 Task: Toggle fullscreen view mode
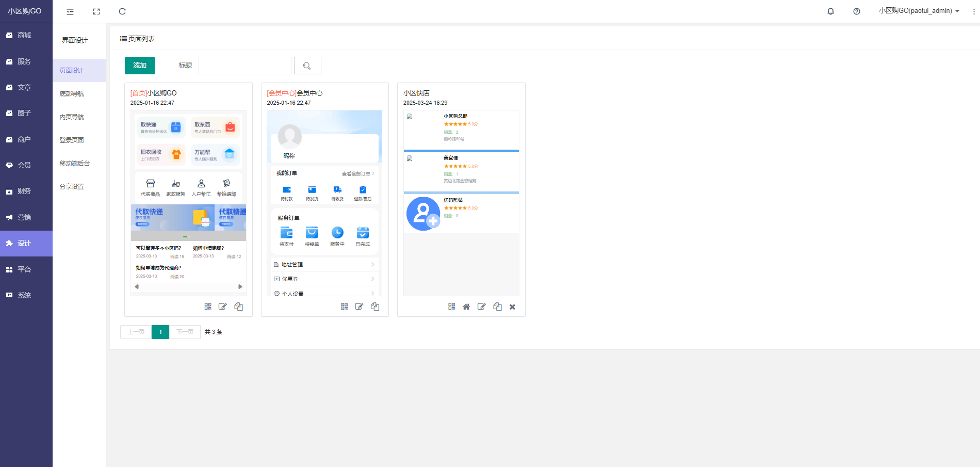[x=96, y=11]
